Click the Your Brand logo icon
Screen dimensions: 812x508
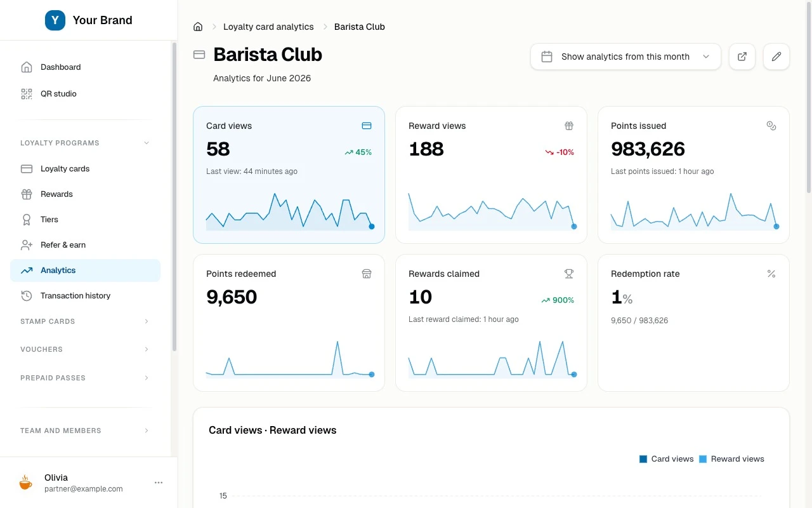click(x=55, y=20)
